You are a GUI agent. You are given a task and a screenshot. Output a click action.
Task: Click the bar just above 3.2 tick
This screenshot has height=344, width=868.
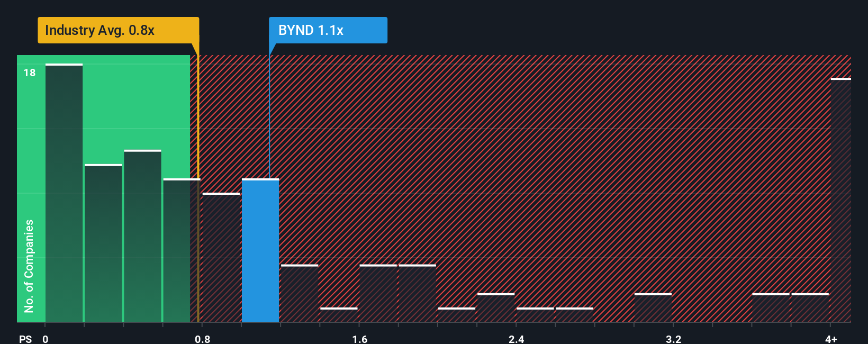(x=653, y=307)
